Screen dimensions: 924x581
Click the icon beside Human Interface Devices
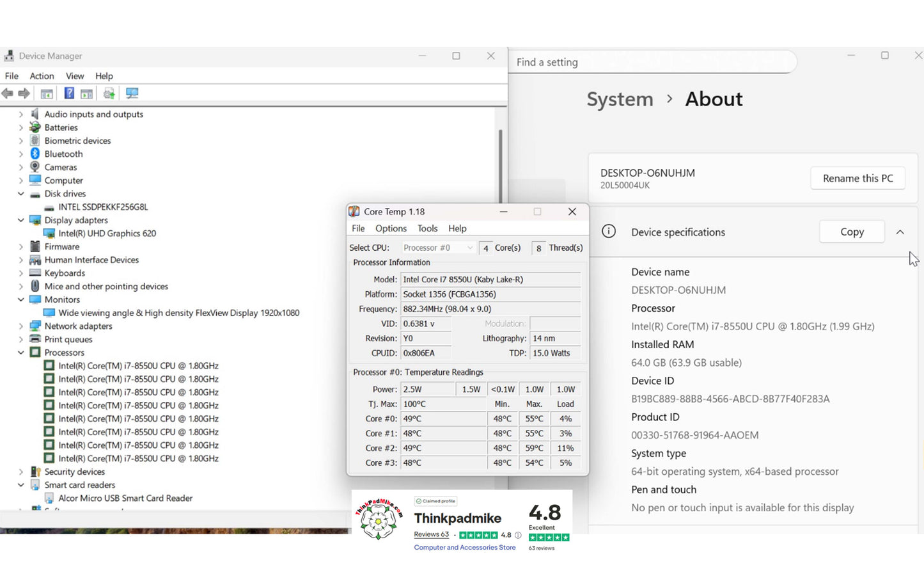tap(35, 260)
